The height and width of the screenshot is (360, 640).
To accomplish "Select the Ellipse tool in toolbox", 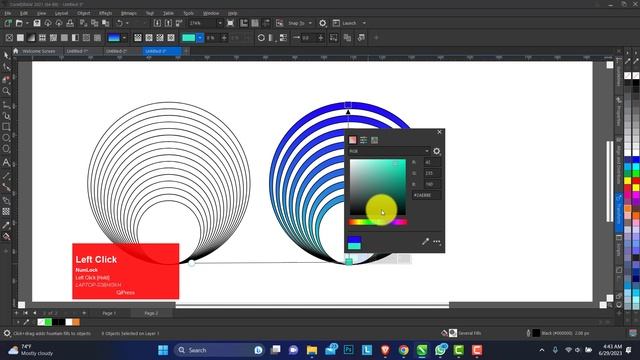I will tap(6, 138).
